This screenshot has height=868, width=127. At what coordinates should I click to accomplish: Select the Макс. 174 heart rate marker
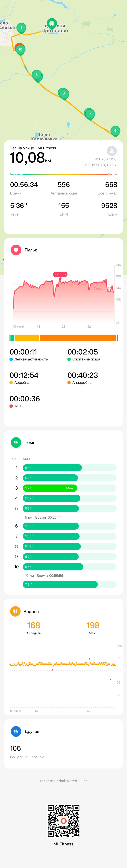pyautogui.click(x=60, y=274)
